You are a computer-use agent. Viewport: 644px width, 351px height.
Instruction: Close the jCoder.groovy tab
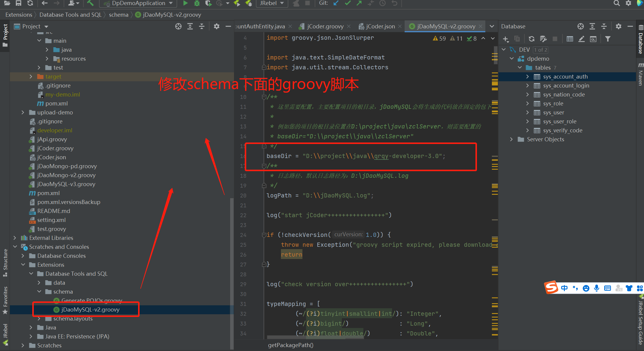click(x=349, y=26)
